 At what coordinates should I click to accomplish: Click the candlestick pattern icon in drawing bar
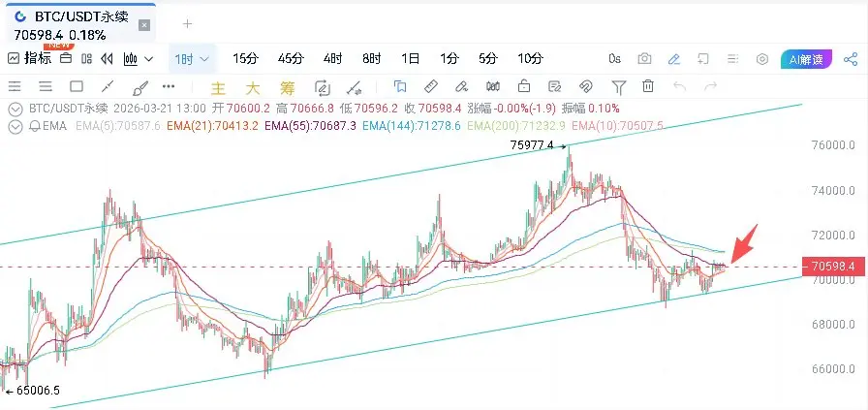click(493, 86)
